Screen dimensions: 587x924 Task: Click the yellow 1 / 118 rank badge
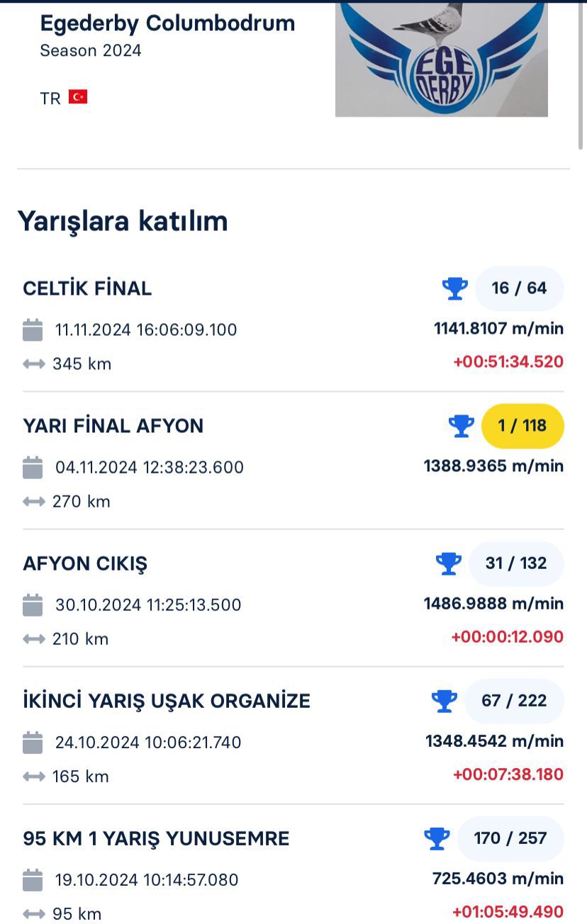[522, 426]
